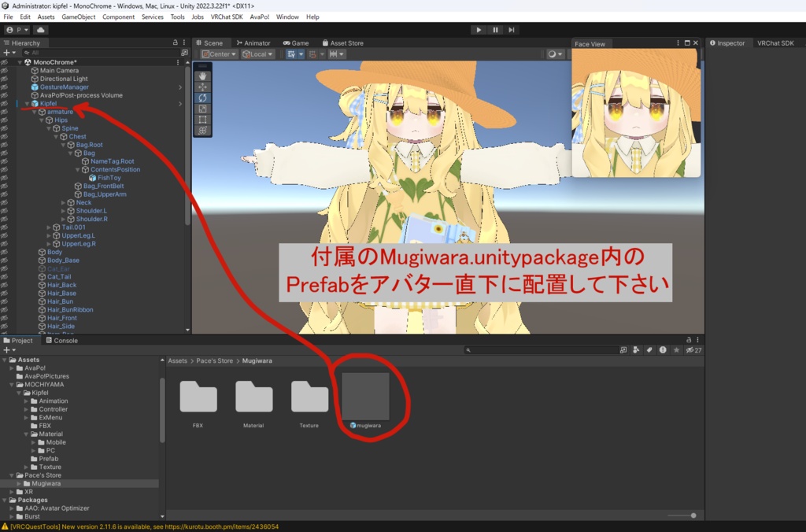The image size is (806, 532).
Task: Open the Hierarchy panel options menu
Action: coord(183,42)
